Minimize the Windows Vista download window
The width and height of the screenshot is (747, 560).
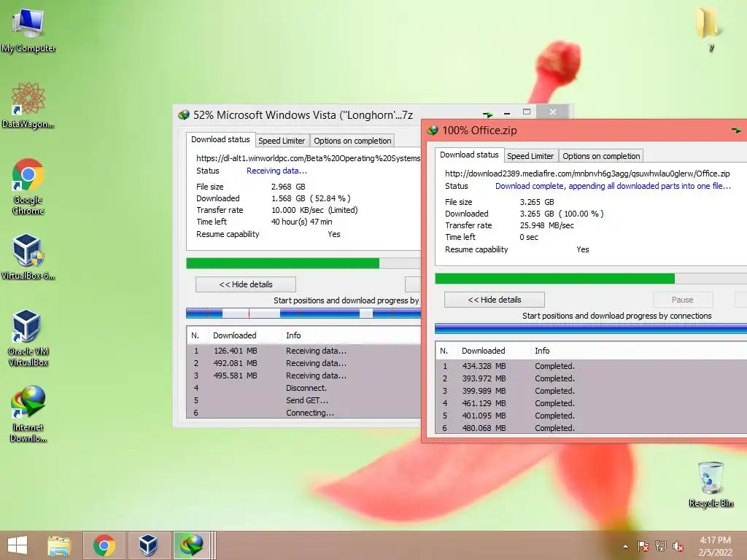coord(507,113)
